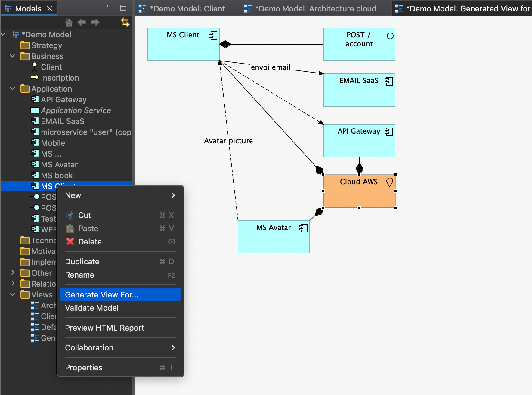Expand the Other folder
The image size is (532, 395).
[13, 273]
